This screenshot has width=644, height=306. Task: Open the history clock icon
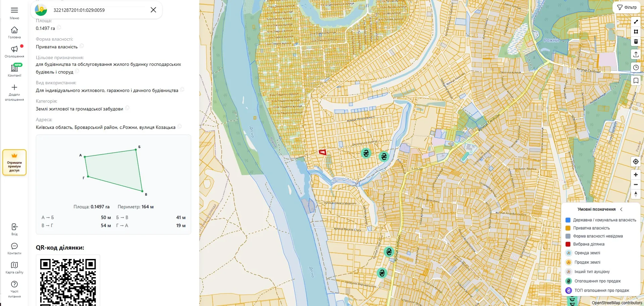(x=636, y=68)
